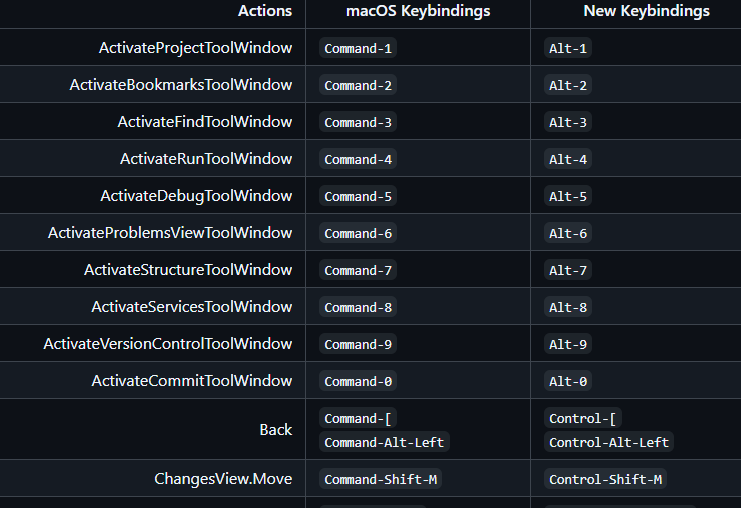
Task: Click the Command-4 keybinding chip
Action: point(358,159)
